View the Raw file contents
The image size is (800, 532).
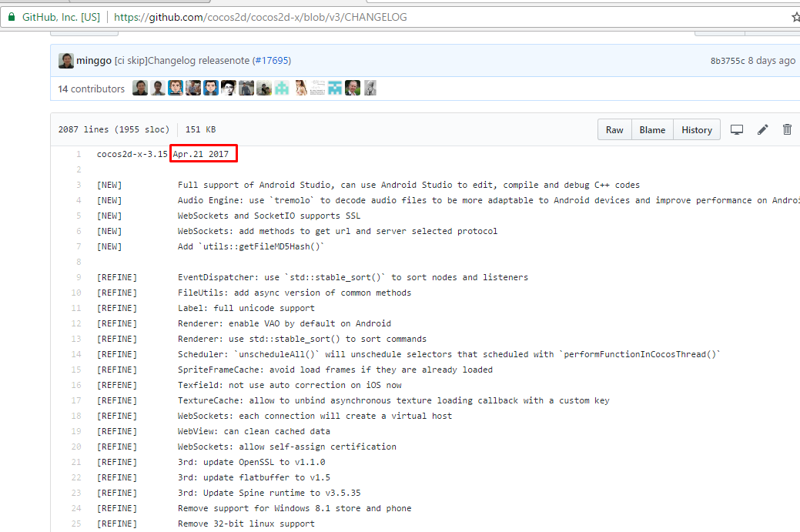(614, 129)
